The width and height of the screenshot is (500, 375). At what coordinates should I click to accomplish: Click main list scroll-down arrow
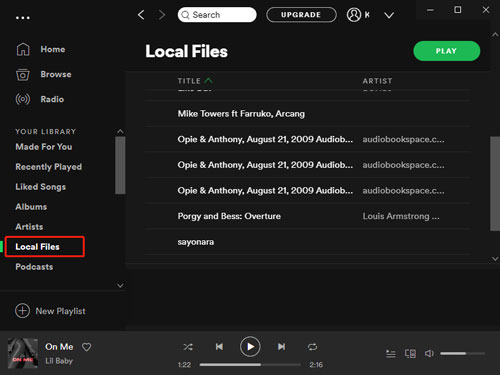(495, 259)
